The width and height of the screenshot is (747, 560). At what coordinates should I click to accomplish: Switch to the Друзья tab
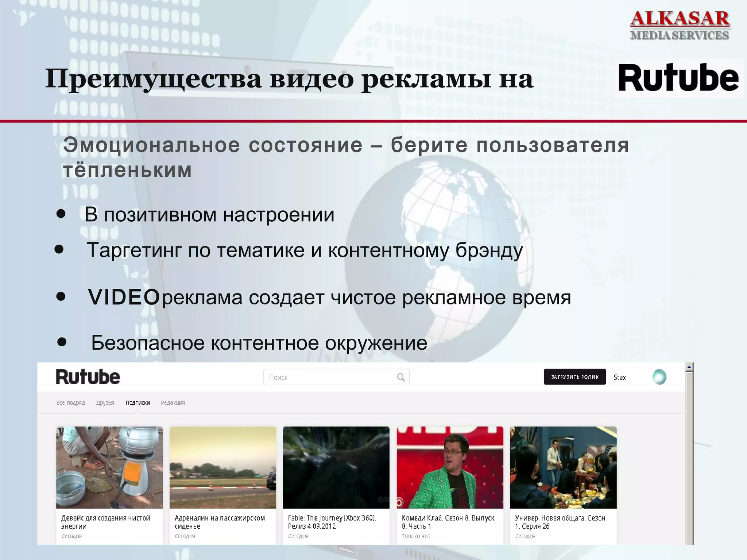point(105,403)
